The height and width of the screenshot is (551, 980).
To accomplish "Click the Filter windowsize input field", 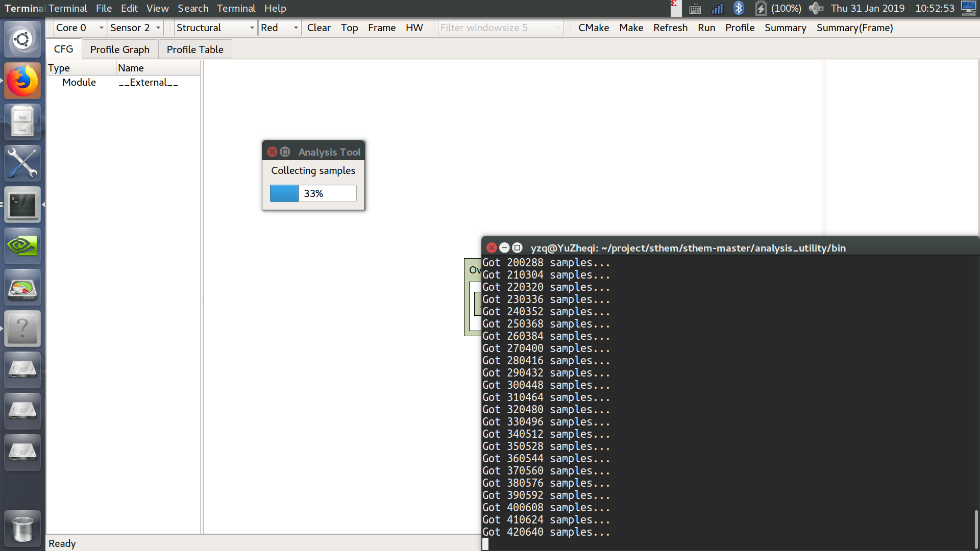I will click(499, 28).
